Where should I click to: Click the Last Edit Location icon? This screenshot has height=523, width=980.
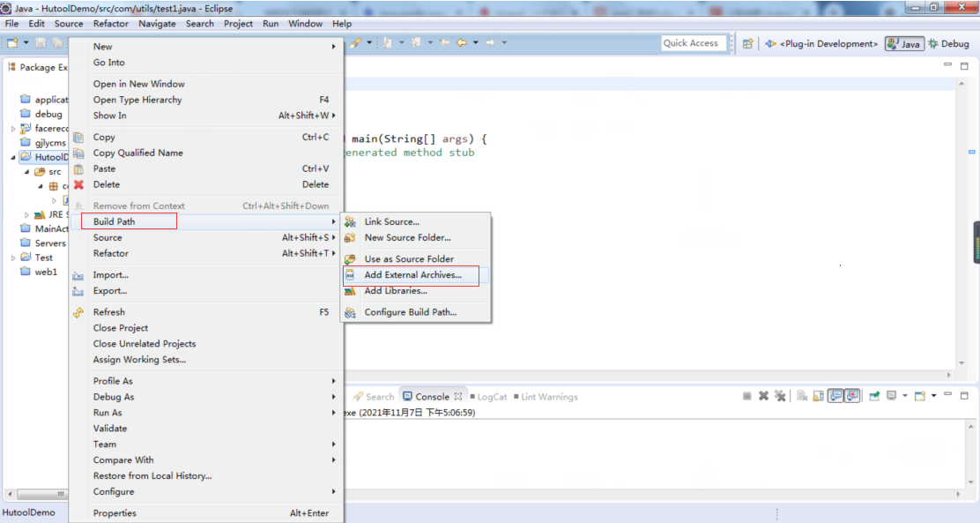click(444, 42)
